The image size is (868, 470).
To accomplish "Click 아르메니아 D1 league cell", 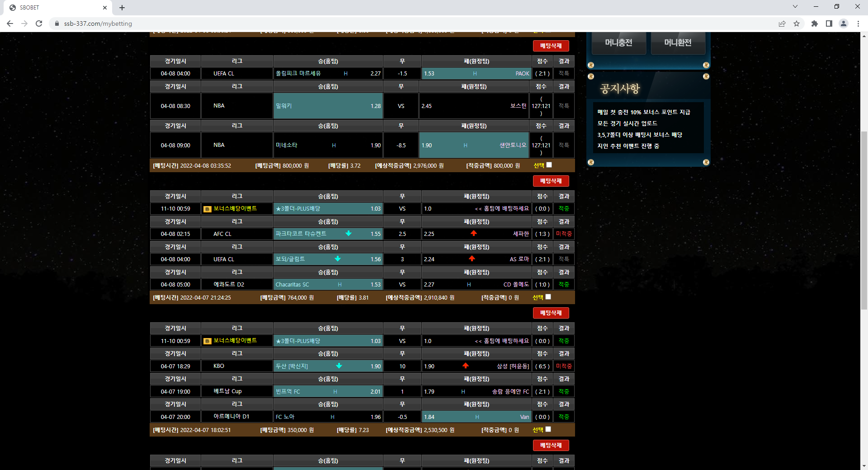I will [237, 417].
